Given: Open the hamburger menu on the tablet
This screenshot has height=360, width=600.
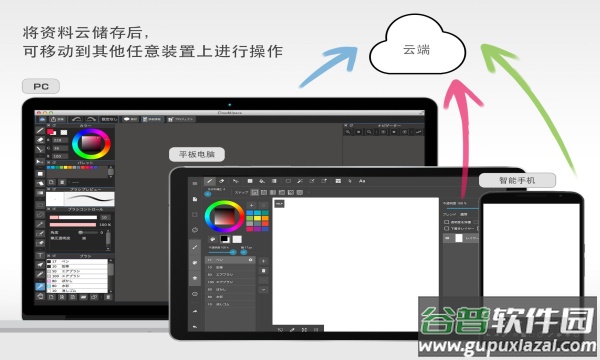Looking at the screenshot, I should pyautogui.click(x=195, y=184).
